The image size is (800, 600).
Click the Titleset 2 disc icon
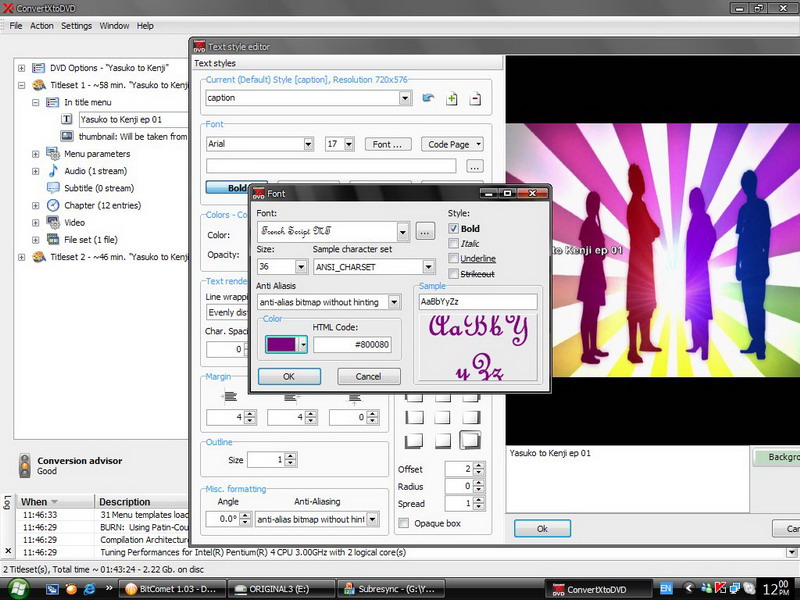39,257
